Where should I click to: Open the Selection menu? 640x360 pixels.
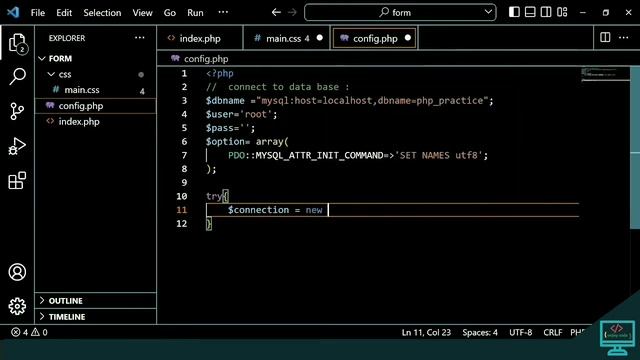point(102,13)
